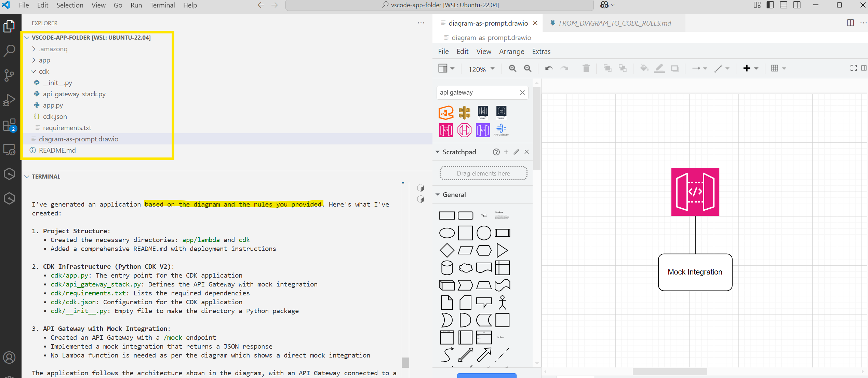The height and width of the screenshot is (378, 868).
Task: Close the diagram-as-prompt.drawio tab
Action: (x=535, y=23)
